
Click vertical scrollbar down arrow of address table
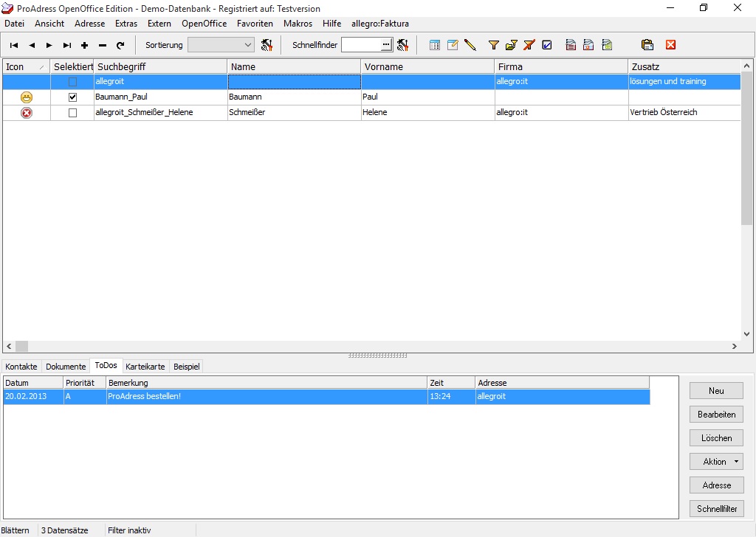(746, 334)
